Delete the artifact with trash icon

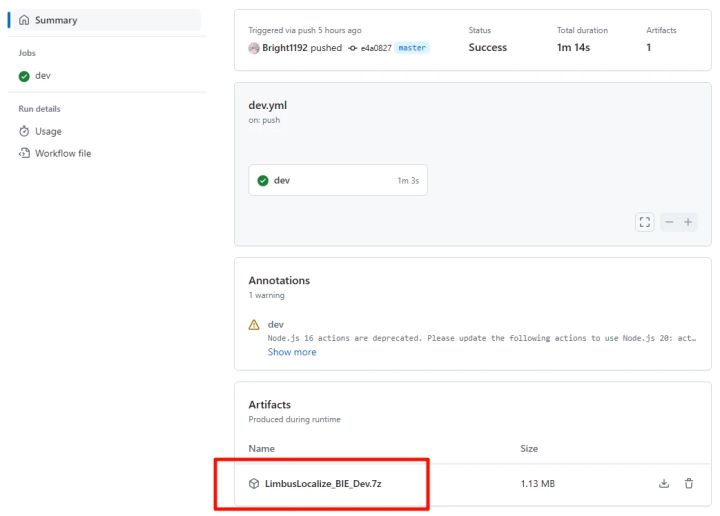pyautogui.click(x=689, y=483)
